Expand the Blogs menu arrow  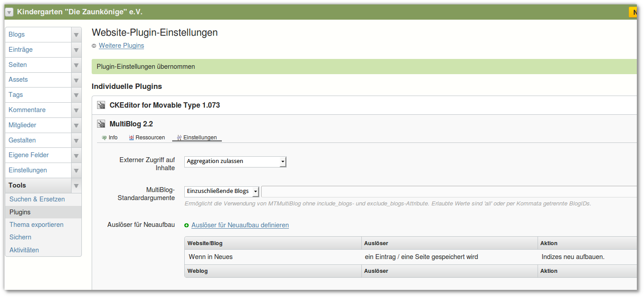(76, 35)
